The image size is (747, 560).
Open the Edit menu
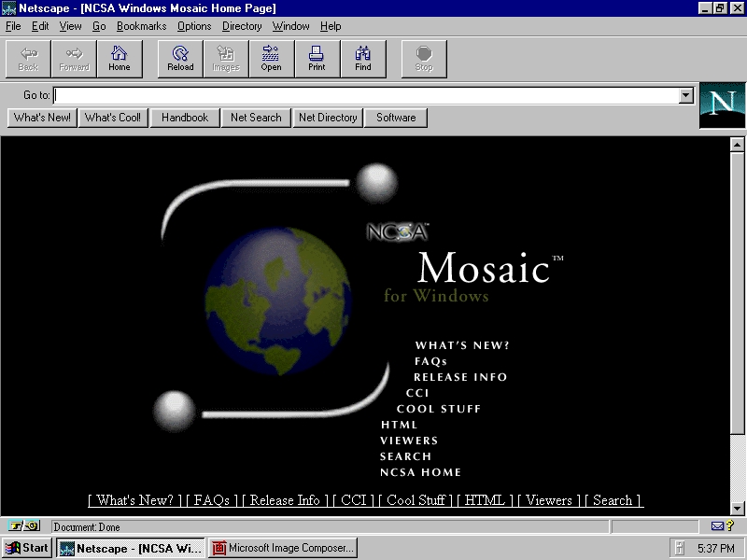point(40,26)
